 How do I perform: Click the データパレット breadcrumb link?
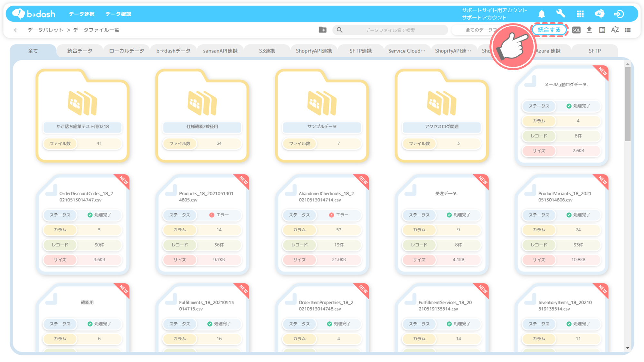(x=45, y=30)
